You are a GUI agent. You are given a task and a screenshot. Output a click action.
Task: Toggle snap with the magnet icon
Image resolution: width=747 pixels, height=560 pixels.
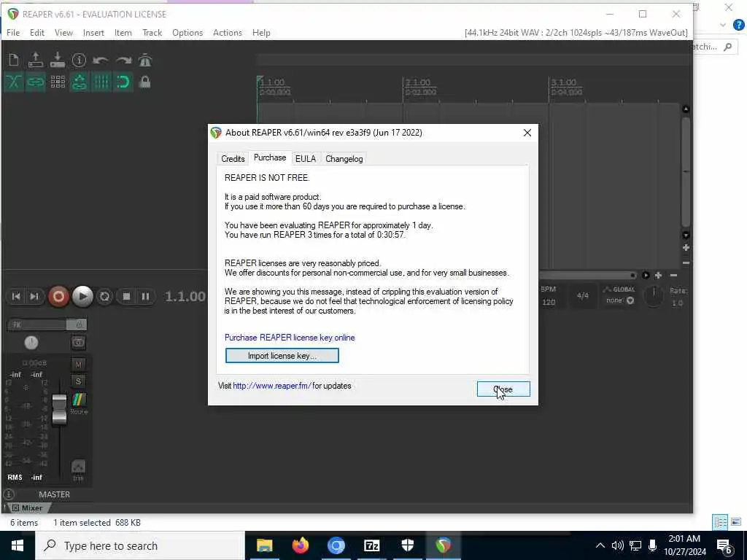(123, 82)
